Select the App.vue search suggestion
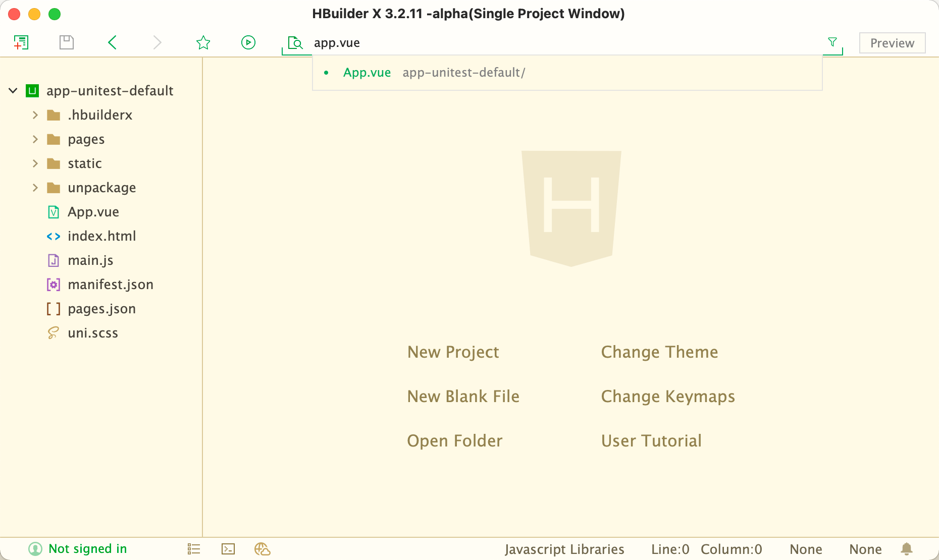This screenshot has height=560, width=939. click(367, 72)
